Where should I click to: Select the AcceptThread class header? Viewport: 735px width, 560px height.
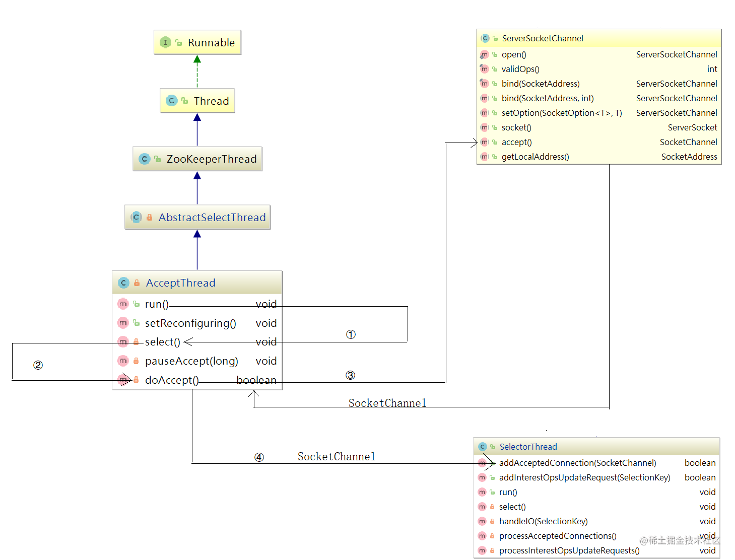pos(197,283)
